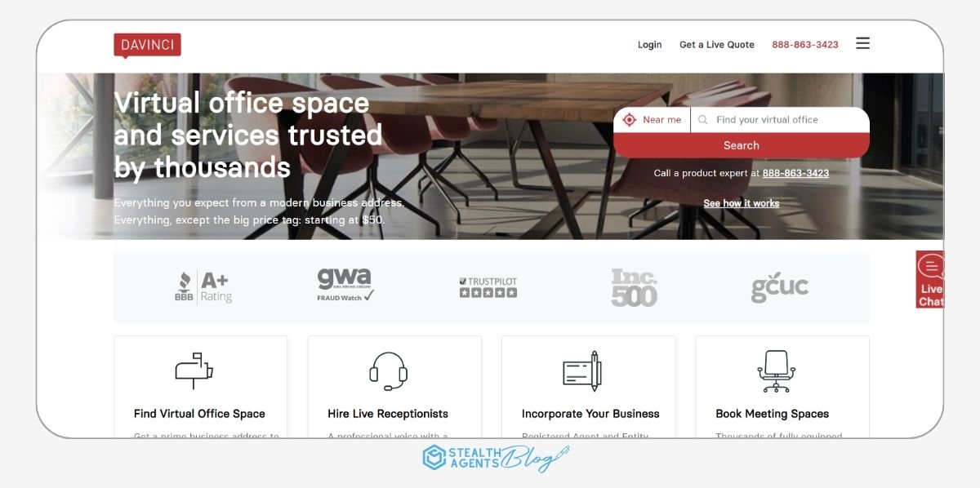Click the headset icon for receptionists
This screenshot has height=488, width=980.
(388, 371)
